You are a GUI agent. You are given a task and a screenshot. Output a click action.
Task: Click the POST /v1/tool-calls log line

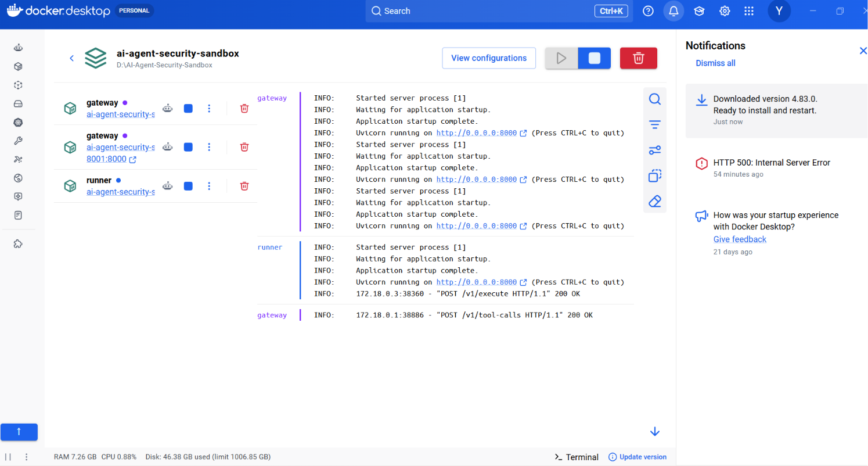[x=474, y=315]
